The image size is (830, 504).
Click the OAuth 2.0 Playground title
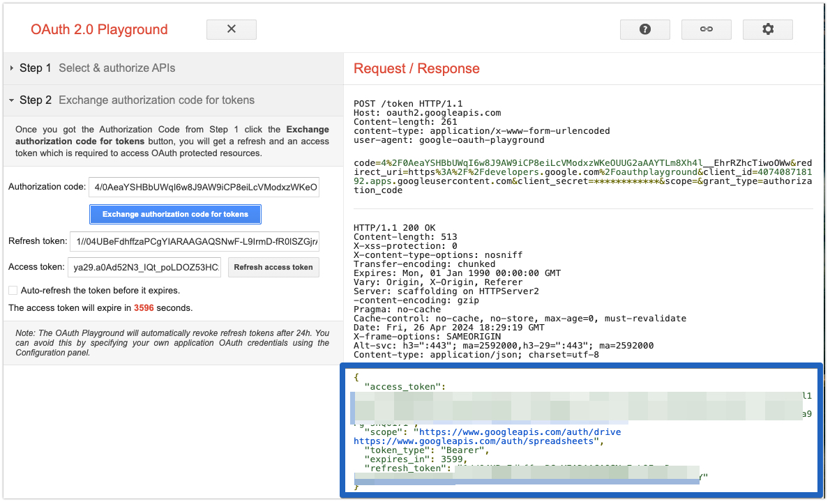pos(99,30)
